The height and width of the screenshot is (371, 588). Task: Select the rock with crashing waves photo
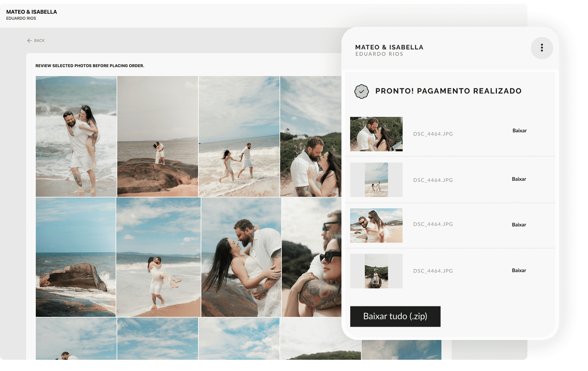(76, 257)
